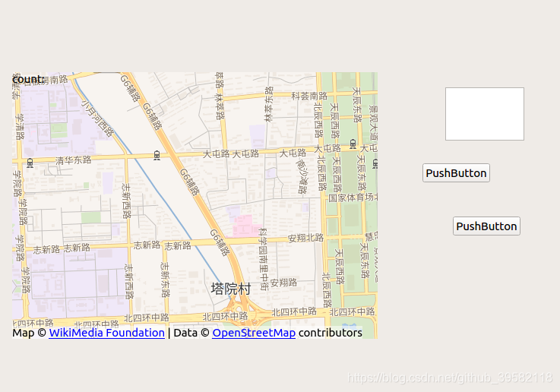This screenshot has height=392, width=560.
Task: Click the count: label over the map
Action: (29, 79)
